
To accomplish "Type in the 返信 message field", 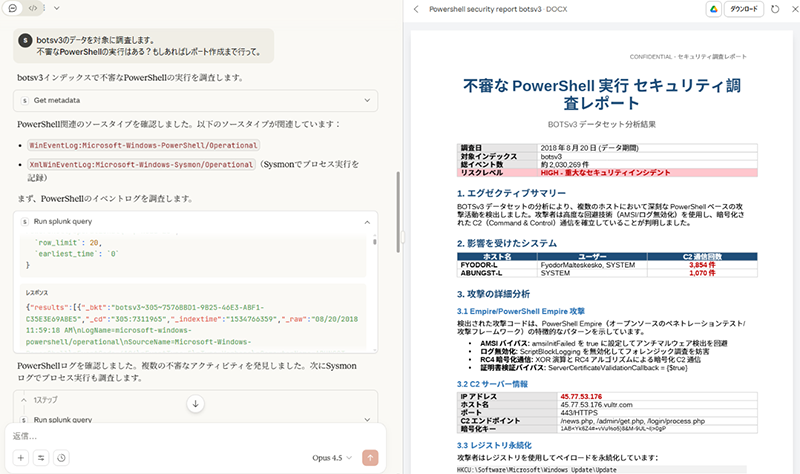I will (190, 436).
